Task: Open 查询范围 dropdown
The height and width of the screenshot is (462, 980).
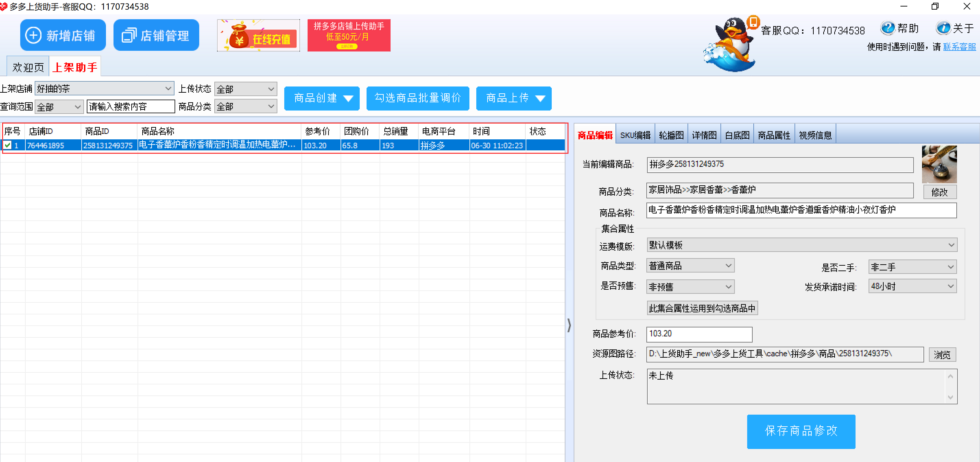Action: pos(59,107)
